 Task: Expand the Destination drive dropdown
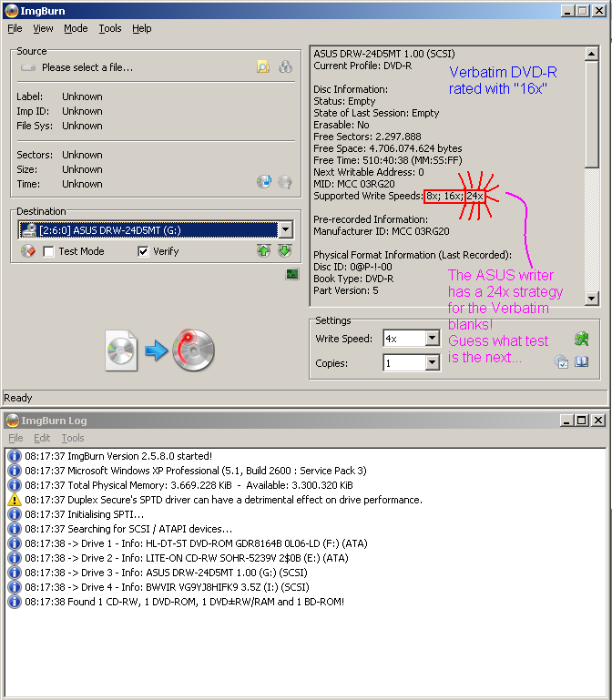click(x=285, y=230)
